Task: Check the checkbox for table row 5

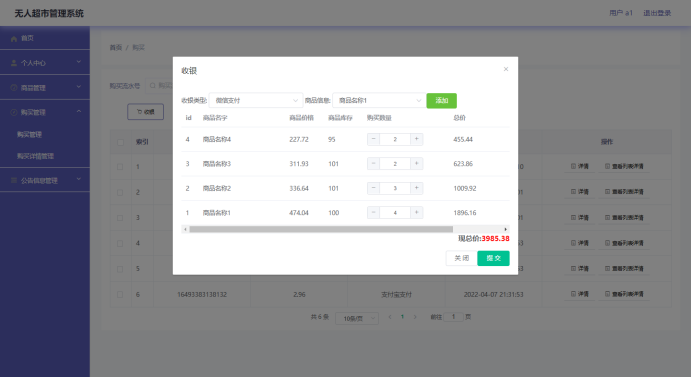Action: tap(120, 269)
